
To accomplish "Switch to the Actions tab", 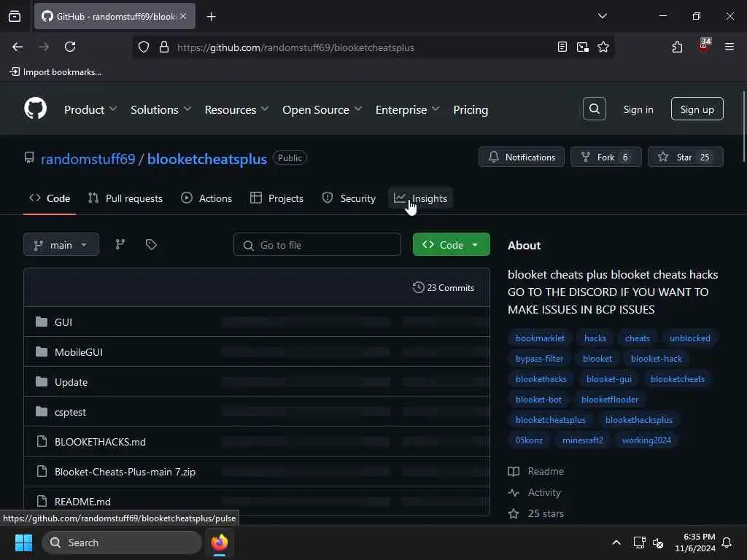I will click(x=206, y=198).
